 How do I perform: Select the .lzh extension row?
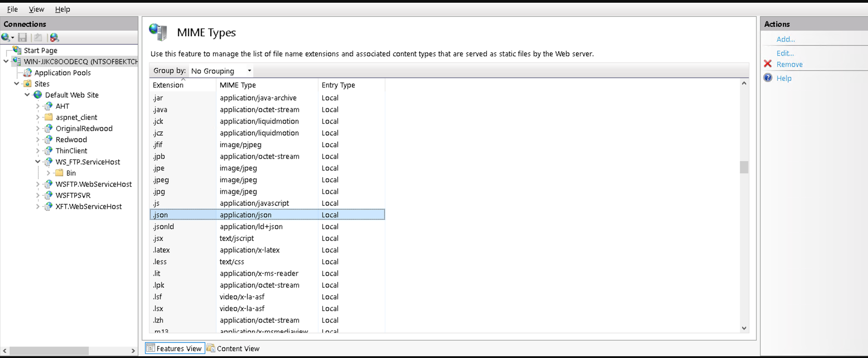(x=267, y=320)
